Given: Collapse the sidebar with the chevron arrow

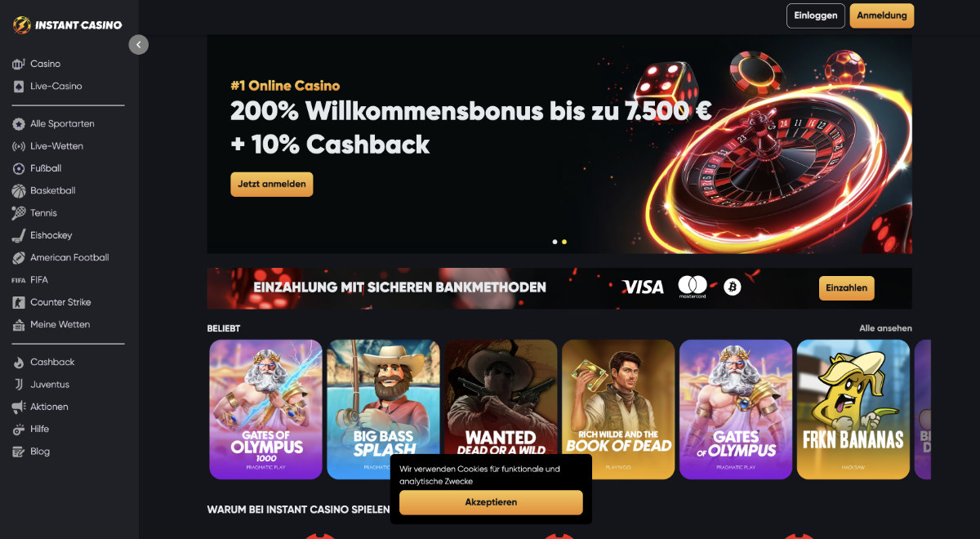Looking at the screenshot, I should tap(139, 45).
